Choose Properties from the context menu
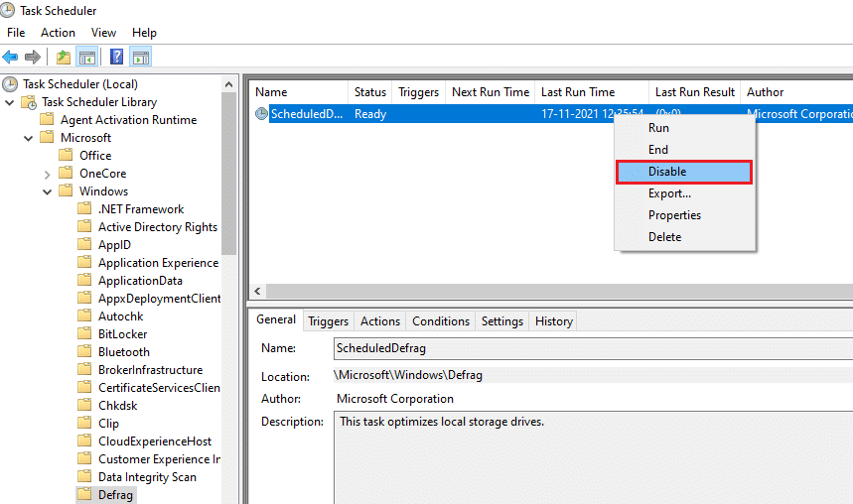Image resolution: width=853 pixels, height=504 pixels. 685,215
